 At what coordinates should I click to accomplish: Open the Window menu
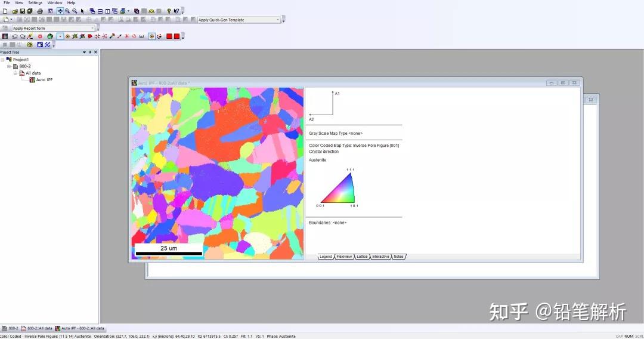pos(55,2)
